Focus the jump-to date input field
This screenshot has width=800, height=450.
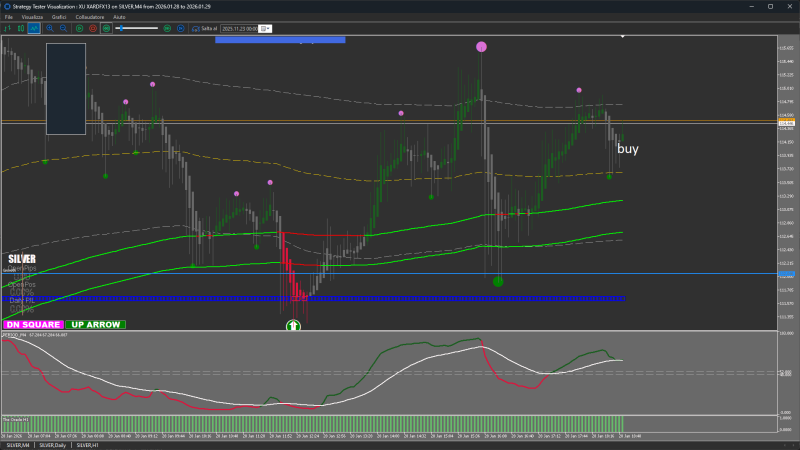(239, 29)
